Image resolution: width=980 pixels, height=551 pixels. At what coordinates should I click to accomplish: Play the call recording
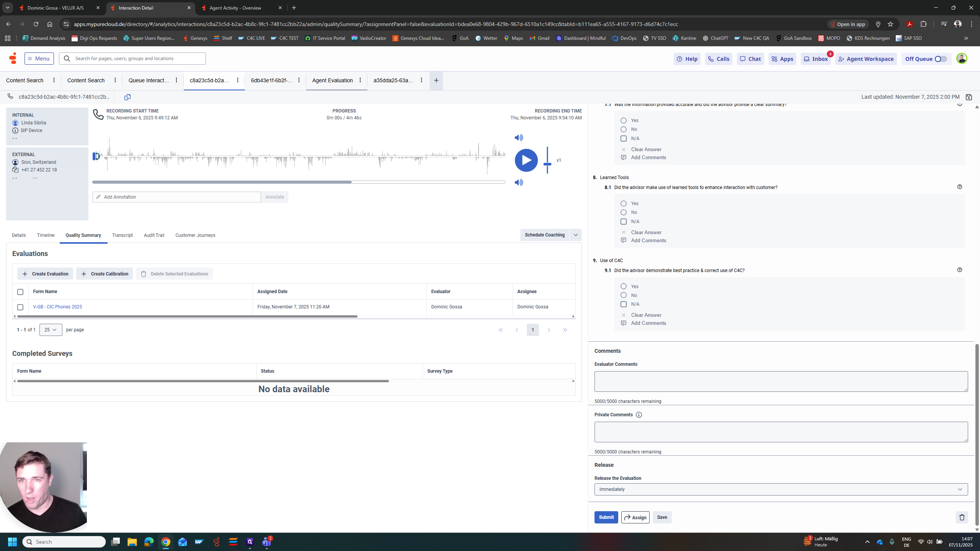click(x=526, y=160)
